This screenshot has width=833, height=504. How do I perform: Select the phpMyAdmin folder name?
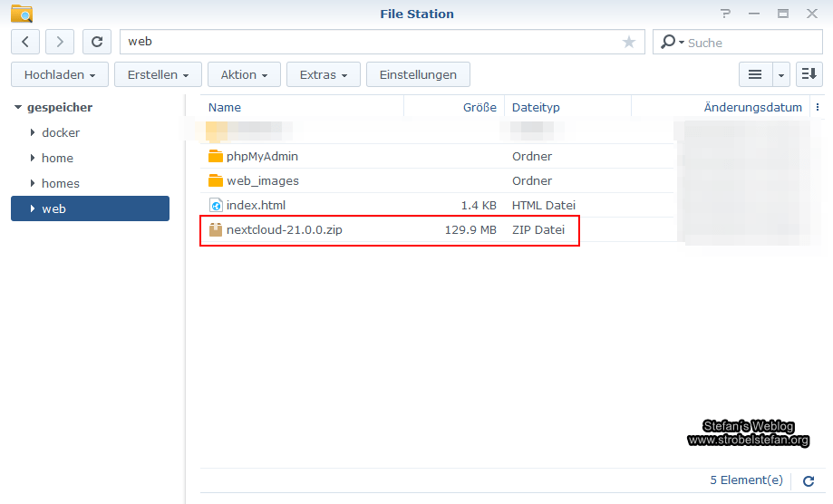pos(262,156)
